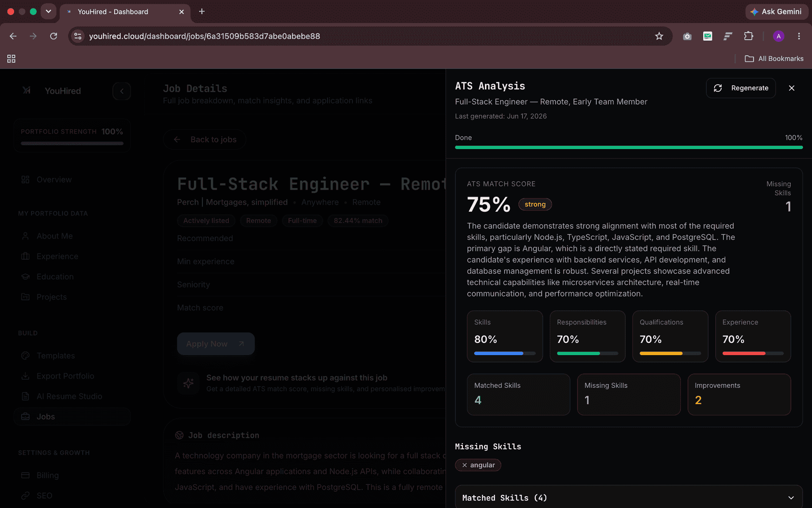The width and height of the screenshot is (812, 508).
Task: Click the 82.44% match tag
Action: (358, 221)
